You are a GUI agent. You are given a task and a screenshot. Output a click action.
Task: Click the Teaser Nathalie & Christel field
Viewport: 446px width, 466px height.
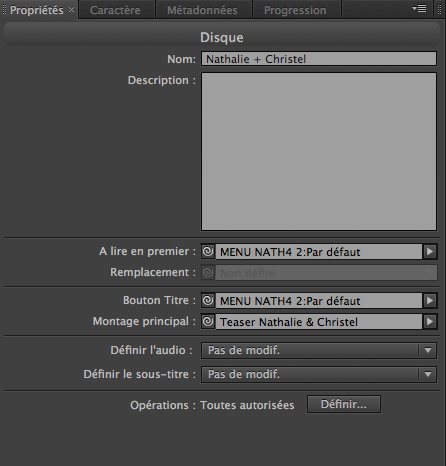(319, 322)
